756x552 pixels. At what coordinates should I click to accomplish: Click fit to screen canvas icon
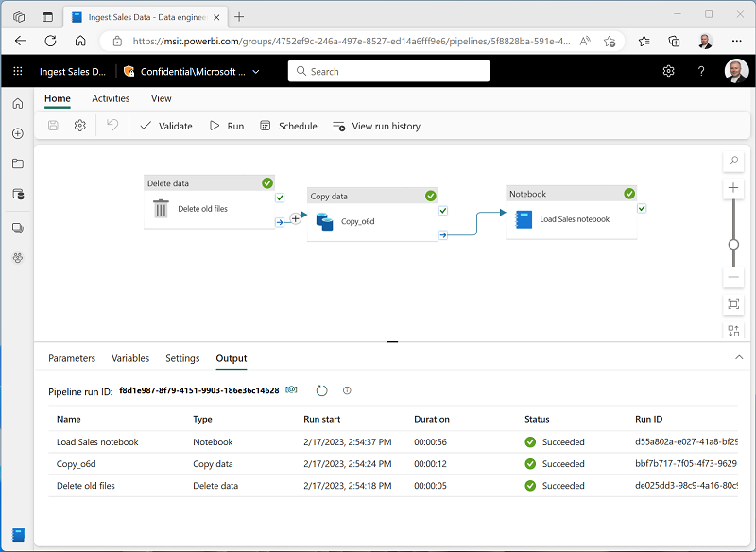pyautogui.click(x=733, y=303)
